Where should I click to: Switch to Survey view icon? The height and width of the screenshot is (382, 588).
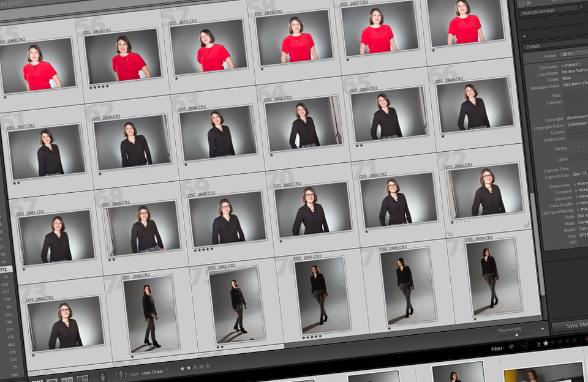(x=82, y=378)
